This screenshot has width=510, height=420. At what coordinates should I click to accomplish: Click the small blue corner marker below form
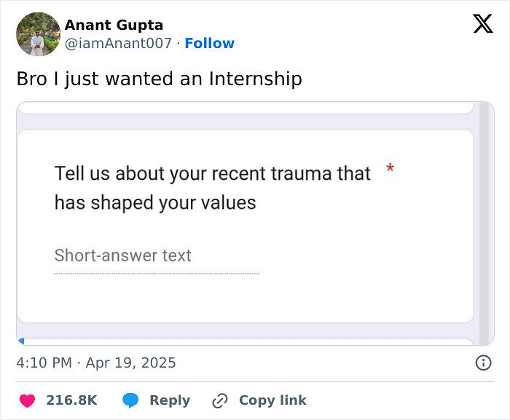(x=20, y=341)
